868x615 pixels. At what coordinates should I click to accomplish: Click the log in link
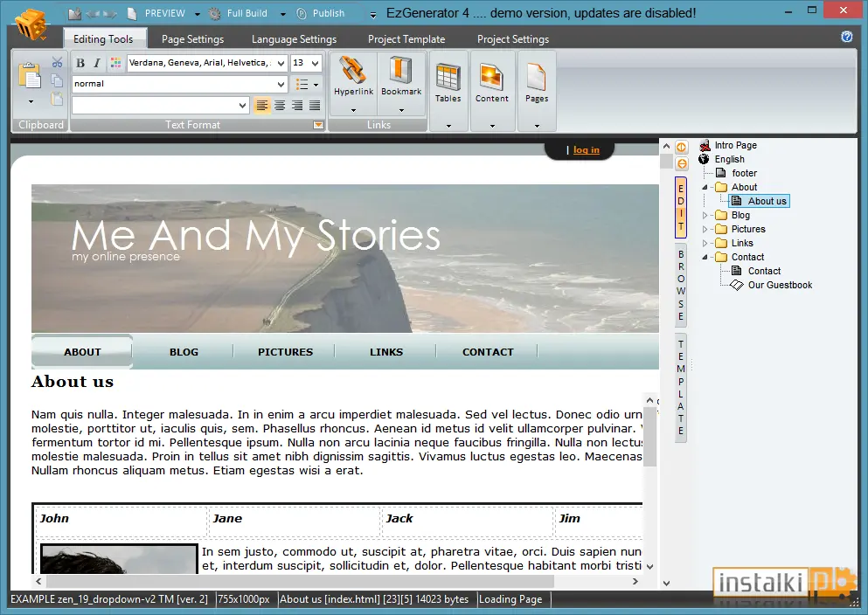(587, 150)
